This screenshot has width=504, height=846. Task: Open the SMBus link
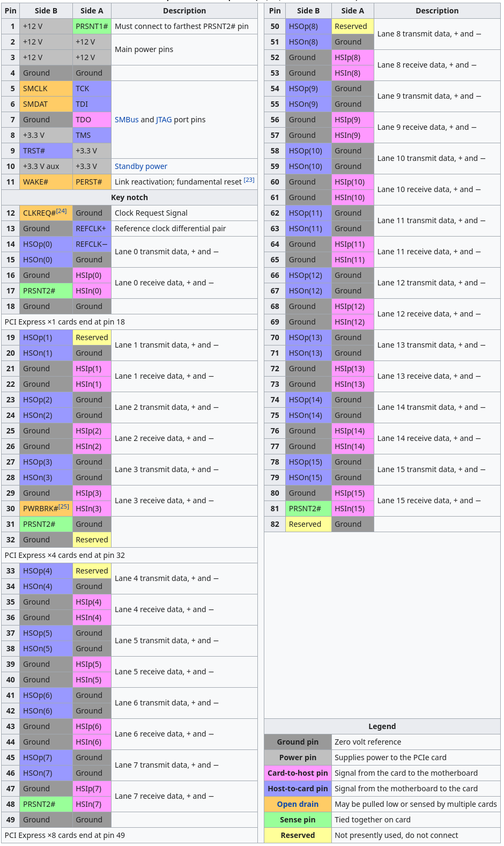[127, 120]
